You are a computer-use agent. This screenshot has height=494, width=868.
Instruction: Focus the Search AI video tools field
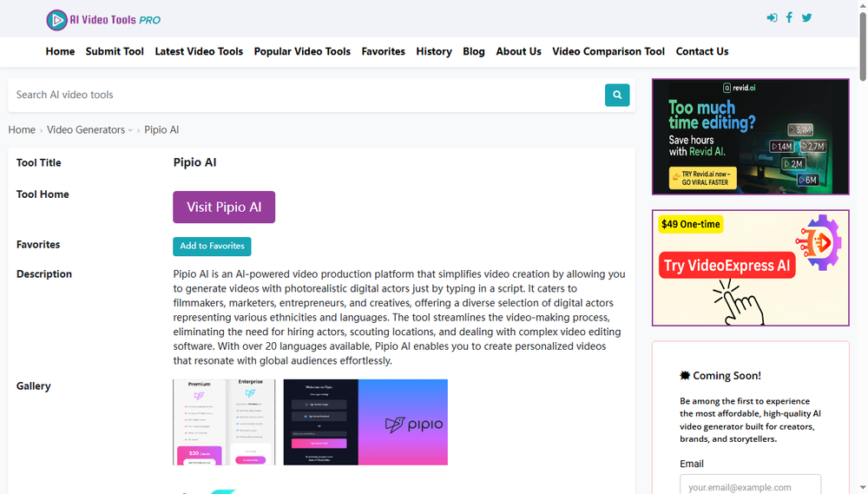pos(306,95)
